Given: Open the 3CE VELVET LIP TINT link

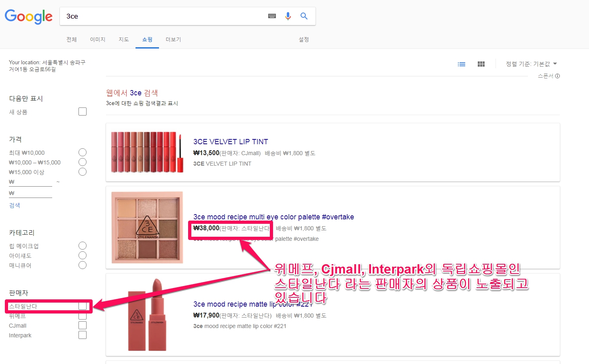Looking at the screenshot, I should (231, 142).
